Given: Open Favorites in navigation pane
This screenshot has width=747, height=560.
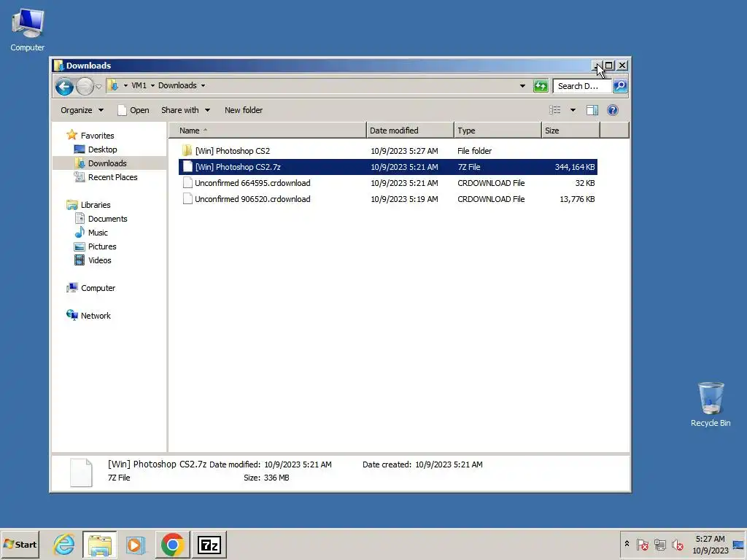Looking at the screenshot, I should click(x=97, y=136).
